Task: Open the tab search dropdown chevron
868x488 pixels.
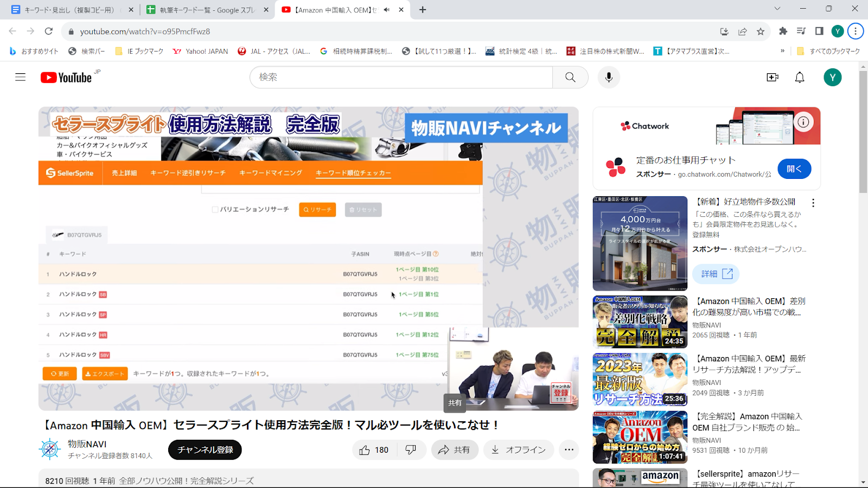Action: tap(777, 9)
